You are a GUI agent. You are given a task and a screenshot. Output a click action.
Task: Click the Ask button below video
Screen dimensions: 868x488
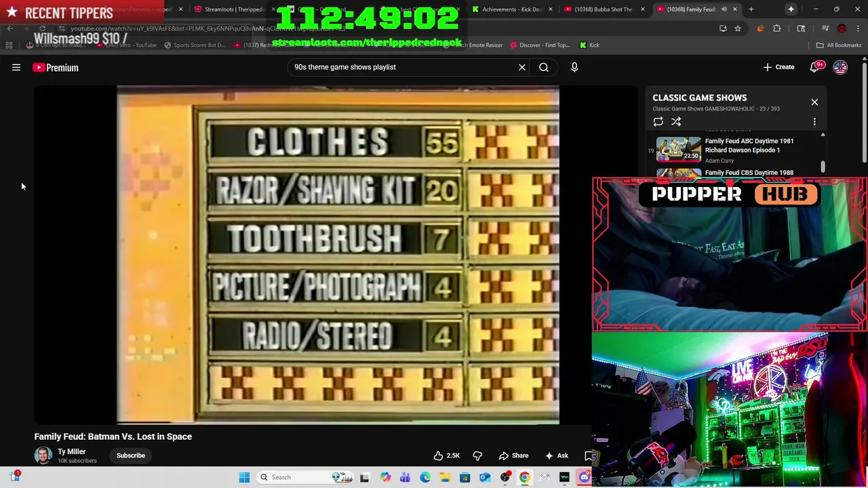coord(557,455)
